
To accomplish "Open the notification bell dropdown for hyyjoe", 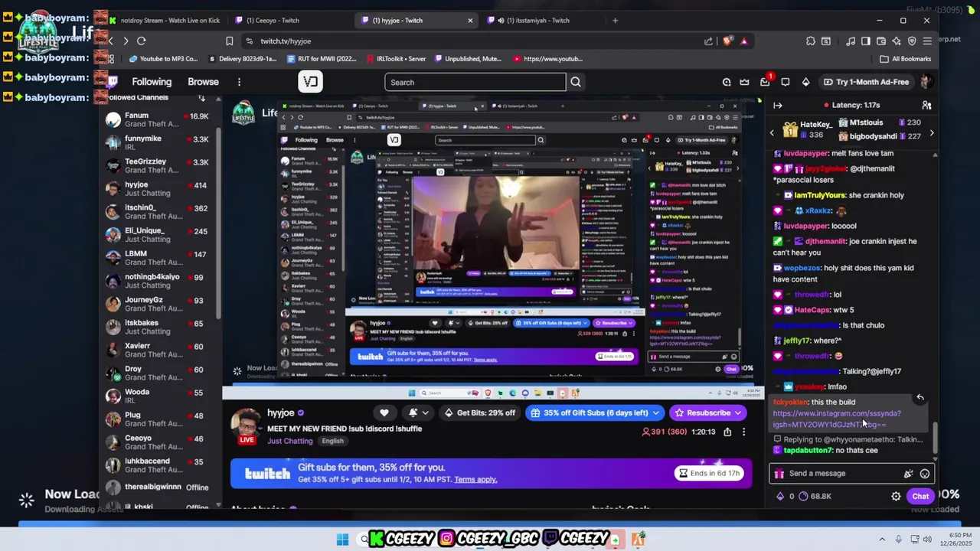I will tap(418, 412).
